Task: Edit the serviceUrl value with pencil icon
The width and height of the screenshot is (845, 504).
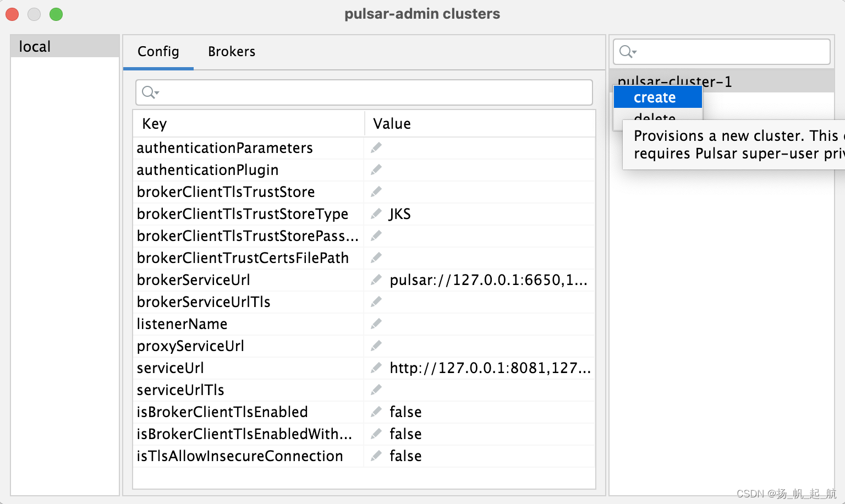Action: (376, 368)
